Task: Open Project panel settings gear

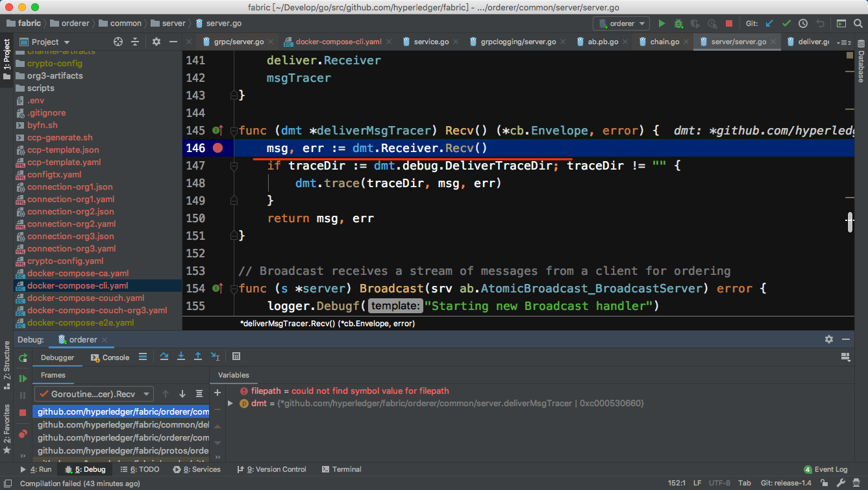Action: pyautogui.click(x=156, y=42)
